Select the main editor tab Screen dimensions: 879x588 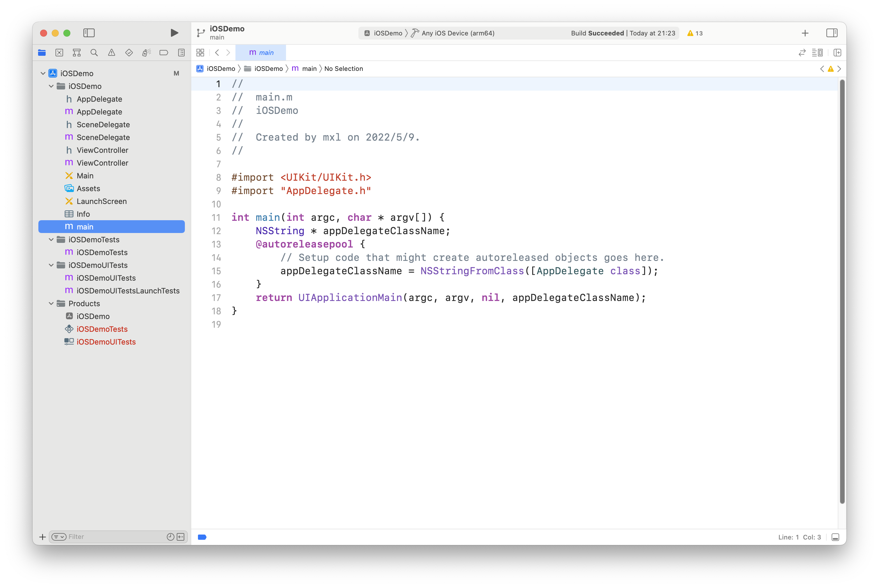(x=261, y=53)
